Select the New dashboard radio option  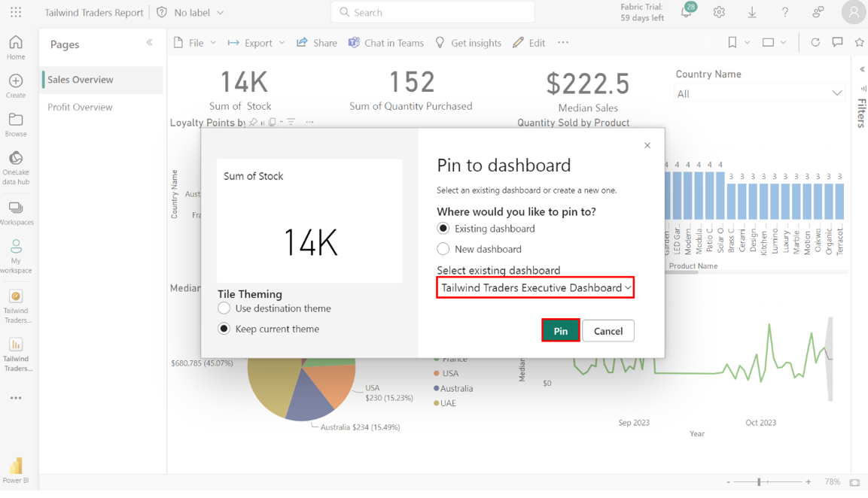click(443, 249)
